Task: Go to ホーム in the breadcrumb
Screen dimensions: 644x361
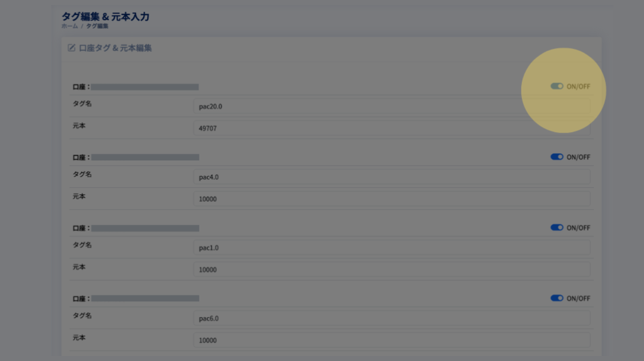Action: click(70, 26)
